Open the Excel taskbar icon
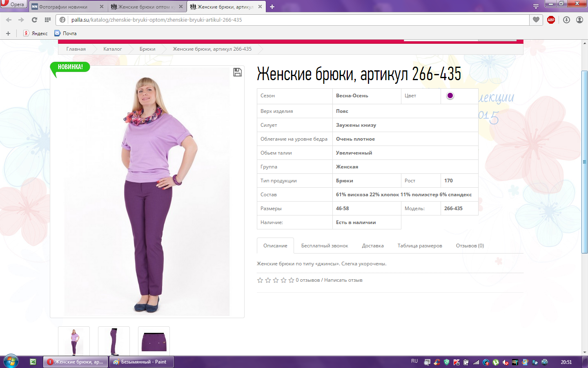The width and height of the screenshot is (588, 368). (x=33, y=362)
